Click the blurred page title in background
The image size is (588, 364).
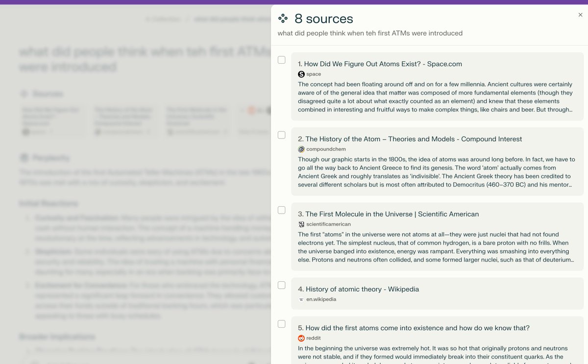[x=145, y=59]
